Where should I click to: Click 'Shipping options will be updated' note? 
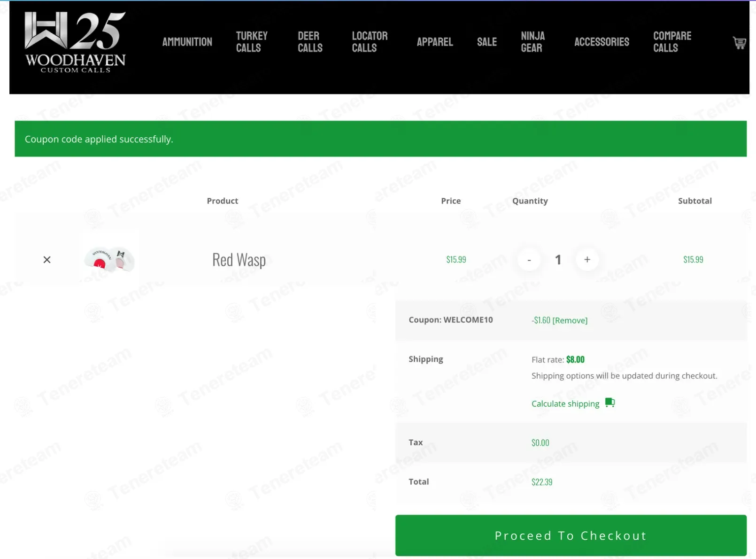625,376
